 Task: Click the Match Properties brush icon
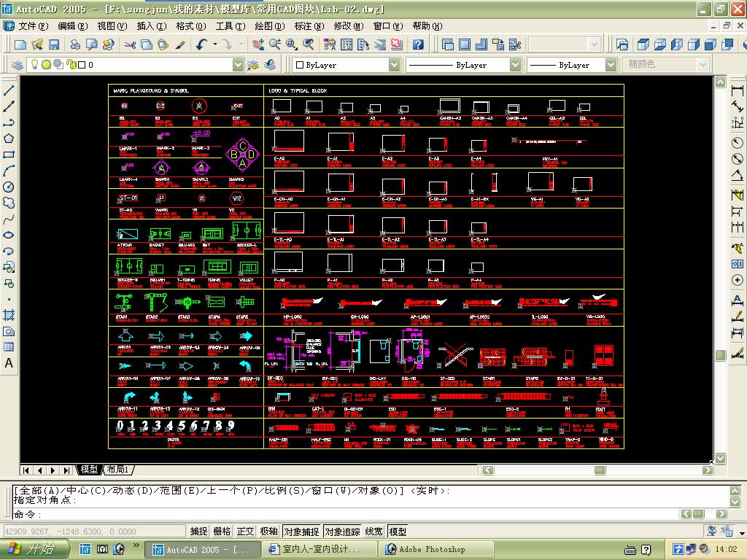(180, 44)
